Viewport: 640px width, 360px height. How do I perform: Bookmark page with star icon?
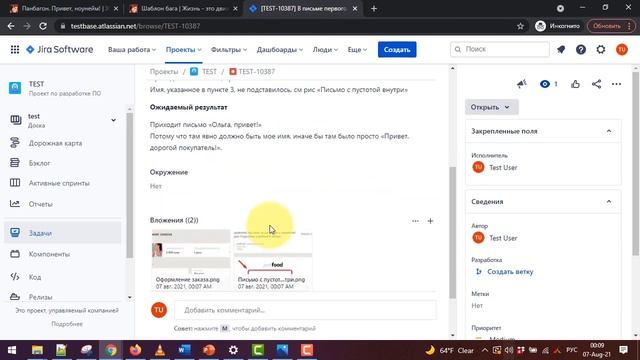(x=520, y=26)
